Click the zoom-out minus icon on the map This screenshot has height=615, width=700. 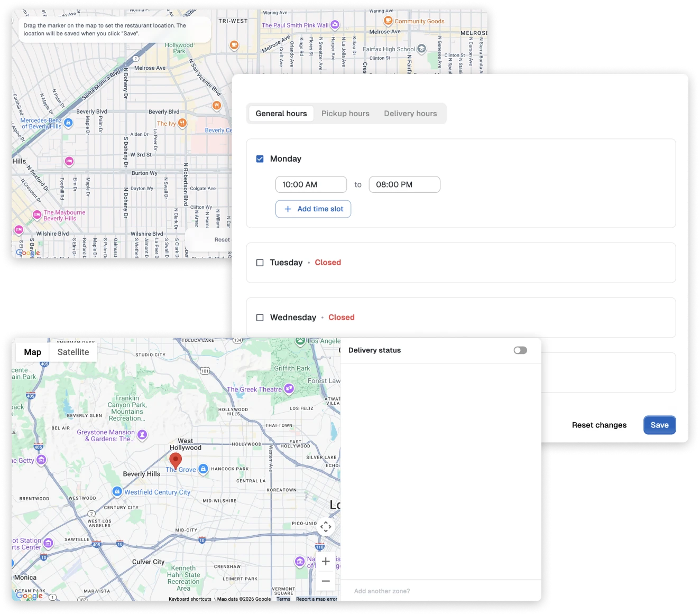[x=326, y=581]
